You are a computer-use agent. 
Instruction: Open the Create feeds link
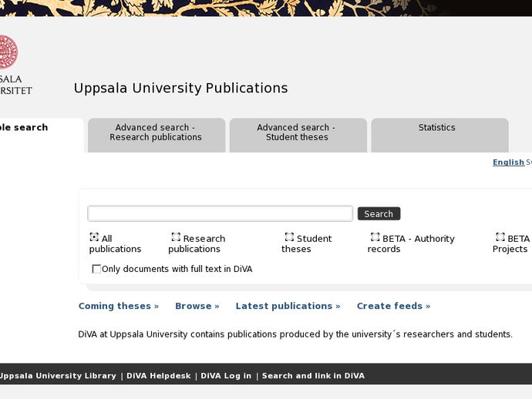(393, 306)
